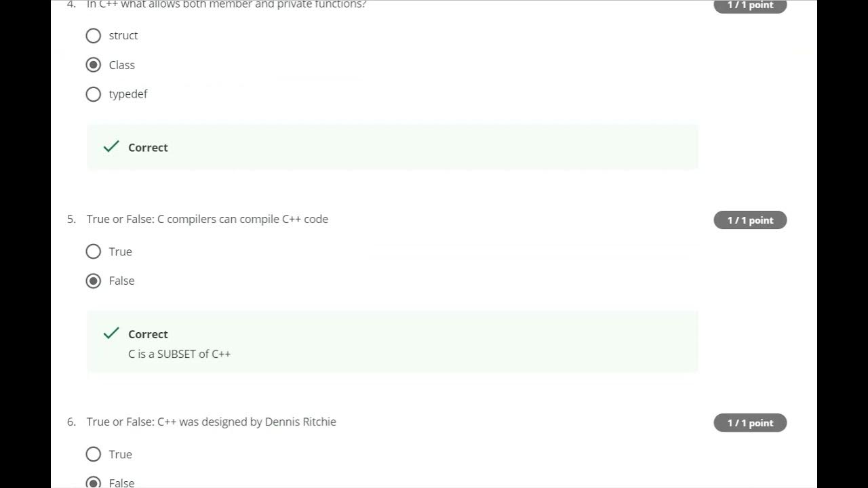The width and height of the screenshot is (868, 488).
Task: Click question 5 text about C compilers
Action: [208, 219]
